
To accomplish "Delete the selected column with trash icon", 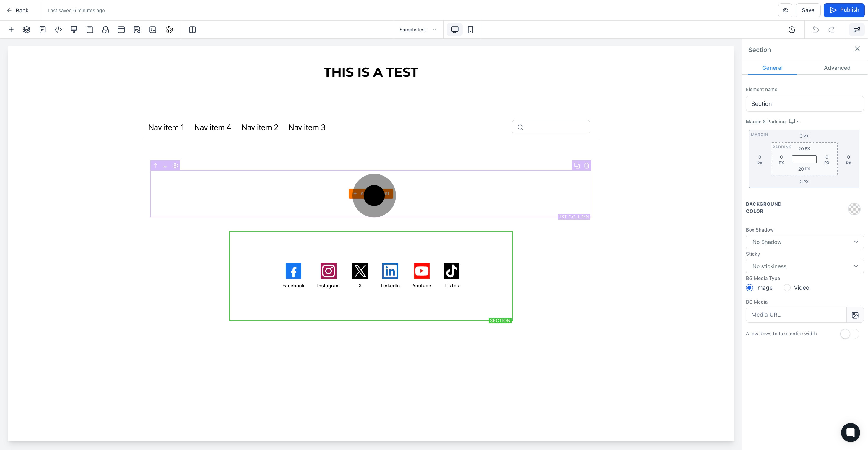I will tap(587, 165).
